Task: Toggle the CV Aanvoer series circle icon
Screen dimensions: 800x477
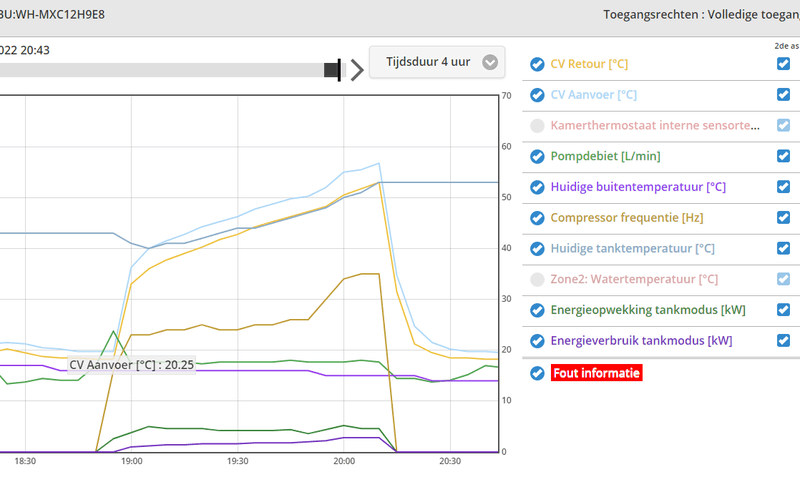Action: [537, 95]
